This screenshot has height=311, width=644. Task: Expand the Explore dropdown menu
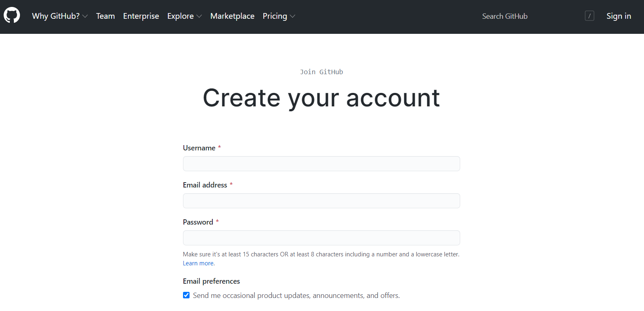tap(185, 16)
